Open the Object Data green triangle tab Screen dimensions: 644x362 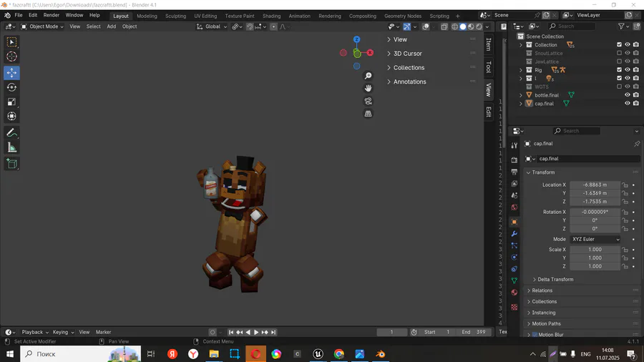tap(514, 280)
